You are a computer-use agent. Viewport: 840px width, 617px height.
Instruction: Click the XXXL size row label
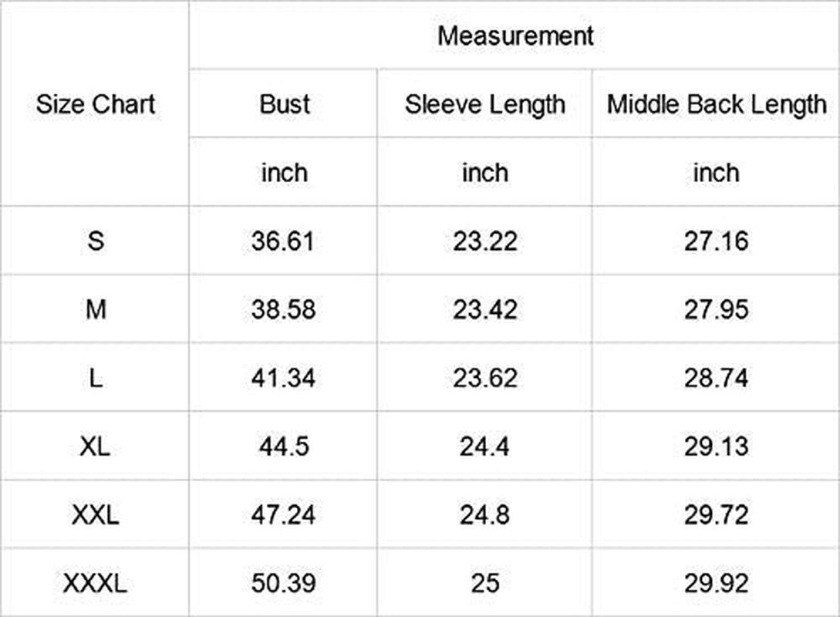96,583
